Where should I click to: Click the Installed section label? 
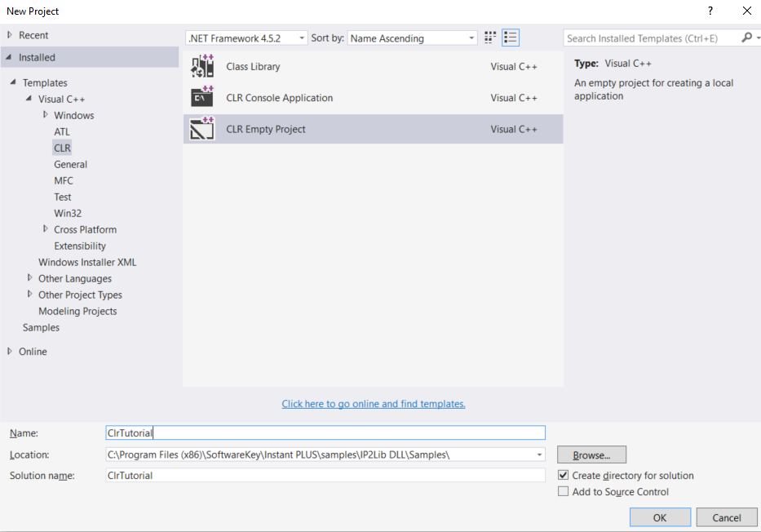37,57
